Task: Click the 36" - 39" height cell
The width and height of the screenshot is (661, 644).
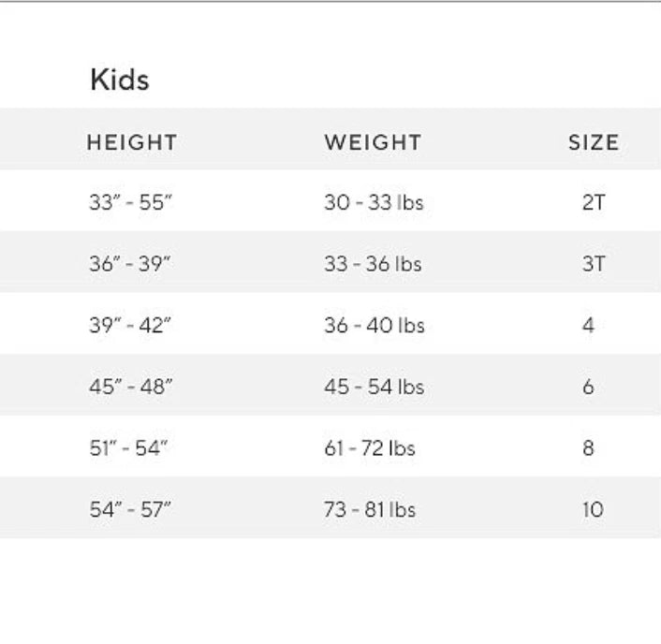Action: [130, 264]
